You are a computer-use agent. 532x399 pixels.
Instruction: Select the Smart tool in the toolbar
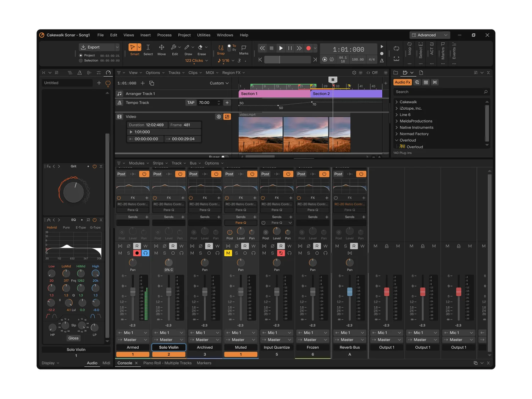(132, 47)
